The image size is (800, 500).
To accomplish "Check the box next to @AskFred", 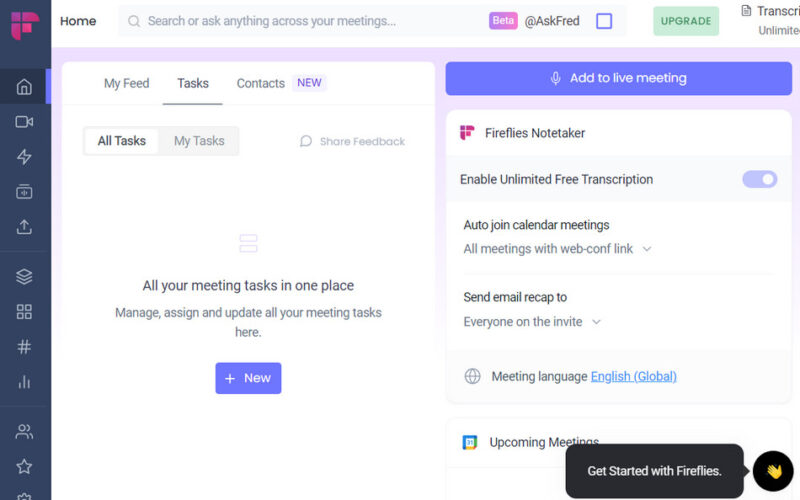I will point(604,21).
